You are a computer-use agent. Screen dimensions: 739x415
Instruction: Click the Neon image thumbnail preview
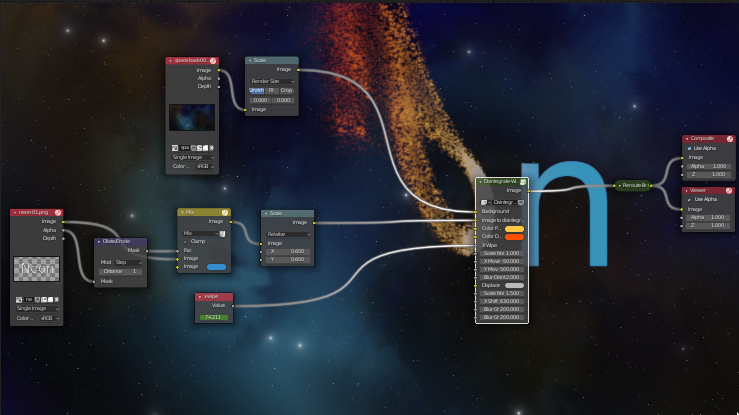[x=36, y=269]
